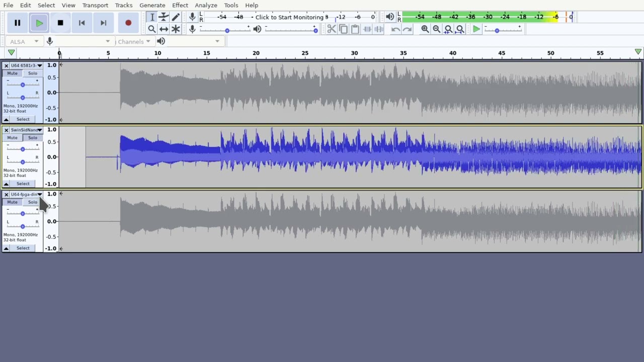Solo the U64-fpga track

click(32, 202)
